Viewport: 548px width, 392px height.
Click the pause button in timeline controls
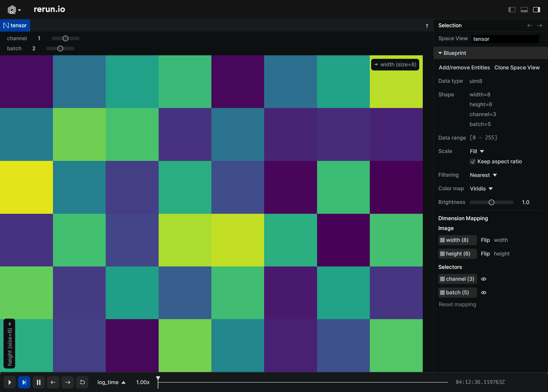click(39, 382)
